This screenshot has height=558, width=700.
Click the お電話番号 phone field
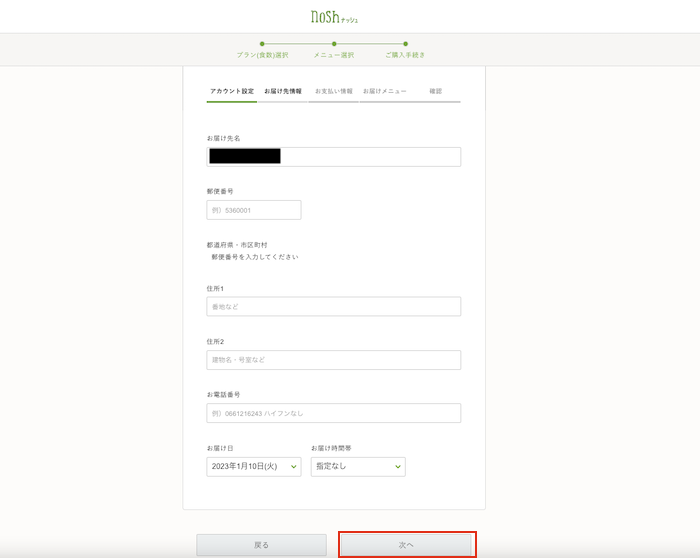click(333, 413)
